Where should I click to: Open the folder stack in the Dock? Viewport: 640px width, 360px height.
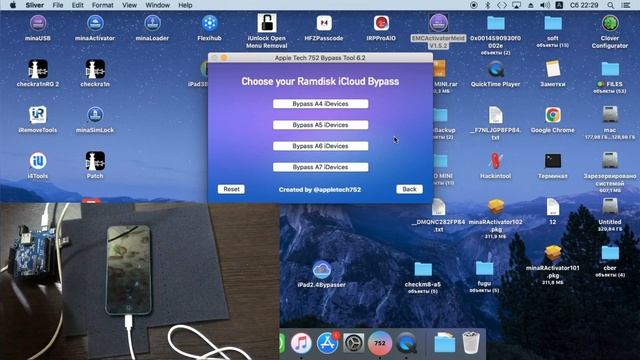point(444,343)
